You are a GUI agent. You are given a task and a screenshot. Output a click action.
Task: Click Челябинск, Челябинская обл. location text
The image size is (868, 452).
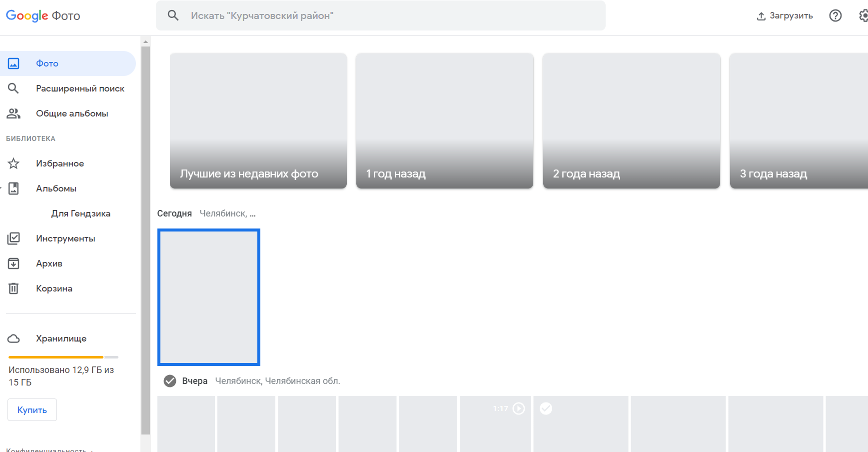(277, 381)
